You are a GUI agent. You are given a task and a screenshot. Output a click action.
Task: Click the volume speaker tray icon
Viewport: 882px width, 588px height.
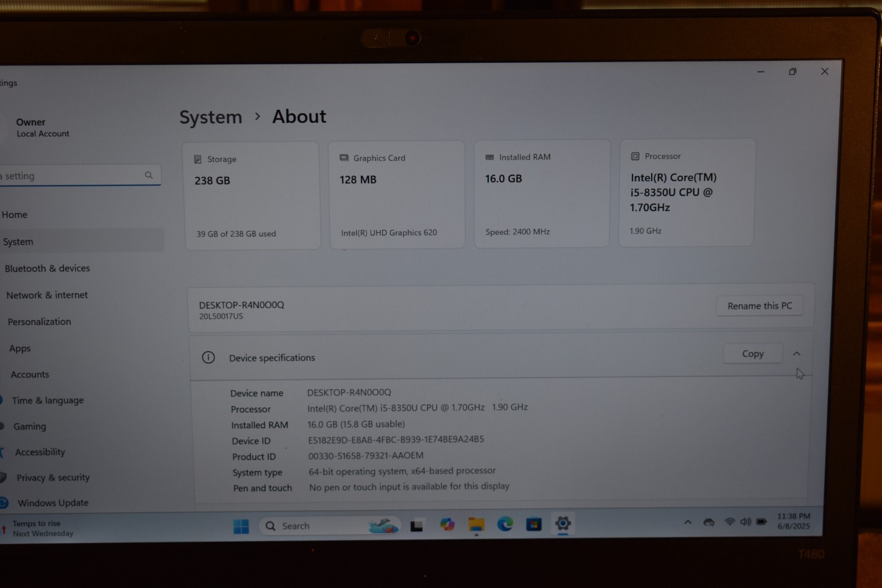point(745,521)
